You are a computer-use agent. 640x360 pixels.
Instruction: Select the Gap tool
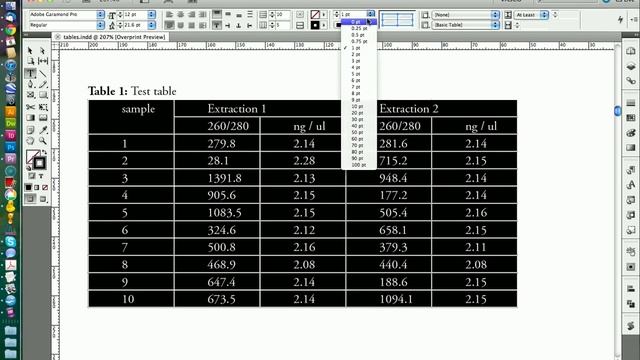(42, 61)
